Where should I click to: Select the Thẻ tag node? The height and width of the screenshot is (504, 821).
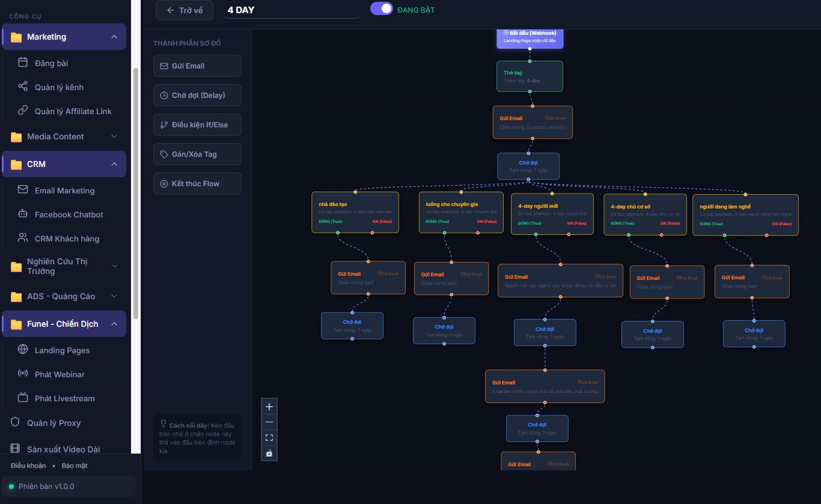click(x=530, y=76)
